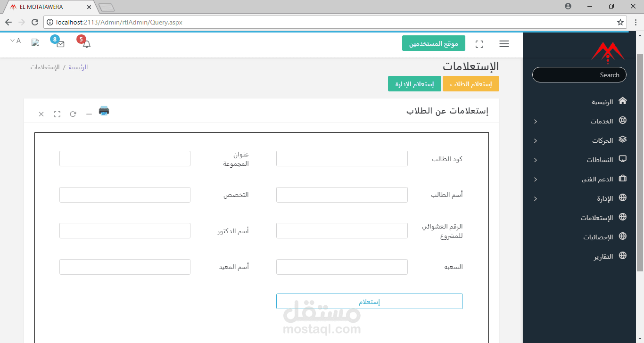Follow the الرئيسية breadcrumb link

pyautogui.click(x=78, y=67)
